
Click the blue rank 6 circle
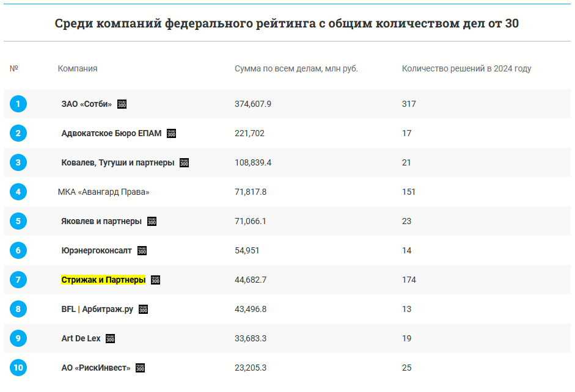pos(18,250)
